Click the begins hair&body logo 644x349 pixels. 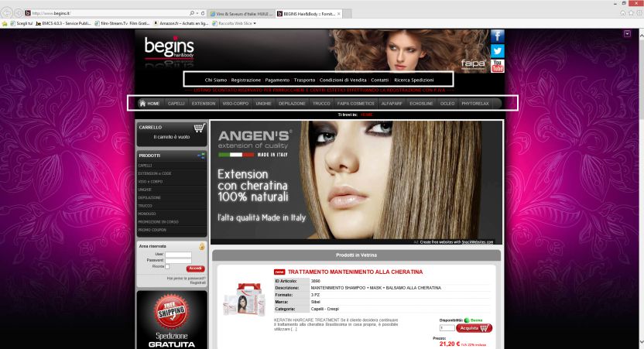click(169, 49)
